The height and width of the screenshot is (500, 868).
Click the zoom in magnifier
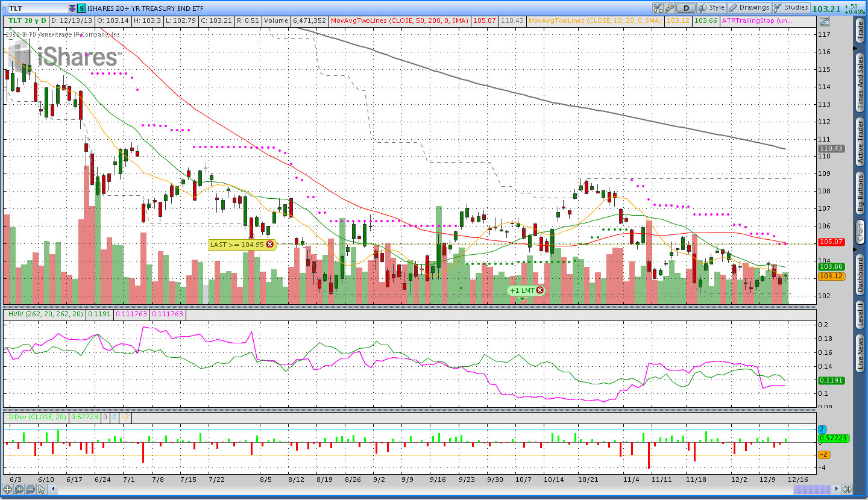[x=19, y=489]
